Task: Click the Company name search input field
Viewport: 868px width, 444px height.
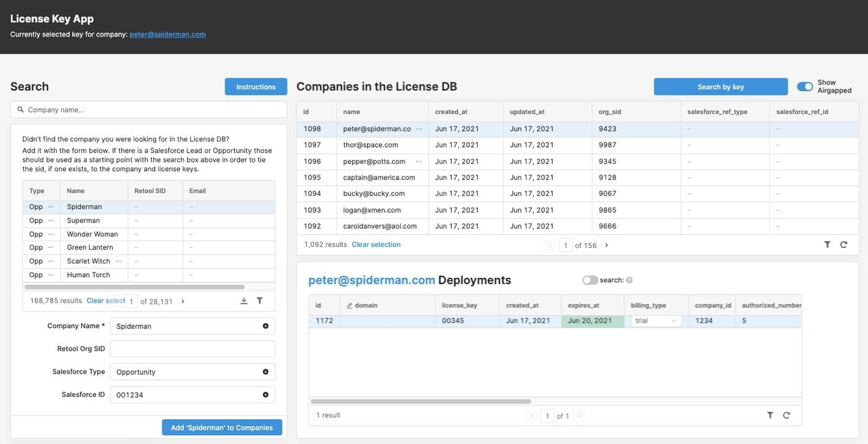Action: click(x=149, y=110)
